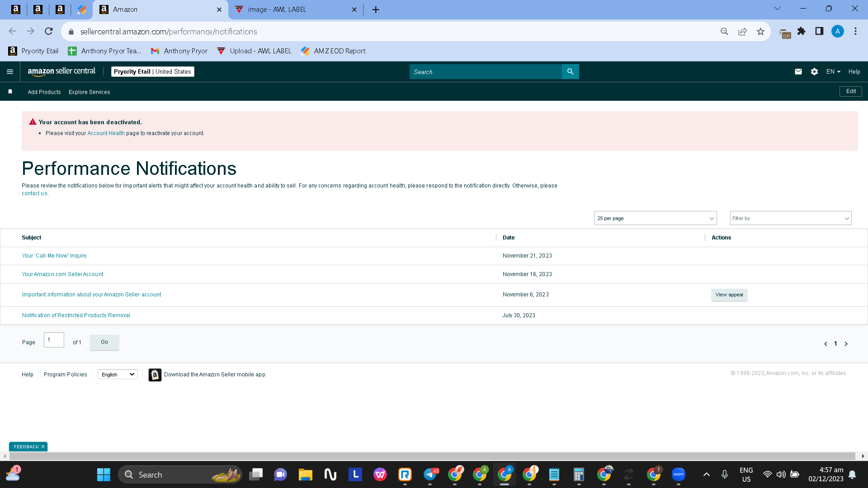Click the Windows taskbar Search box
868x488 pixels.
pyautogui.click(x=180, y=474)
